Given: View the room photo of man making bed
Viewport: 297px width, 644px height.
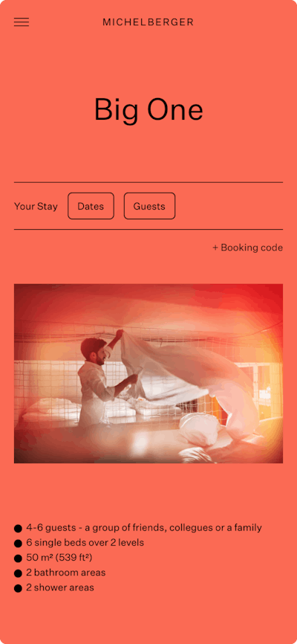Looking at the screenshot, I should 148,373.
